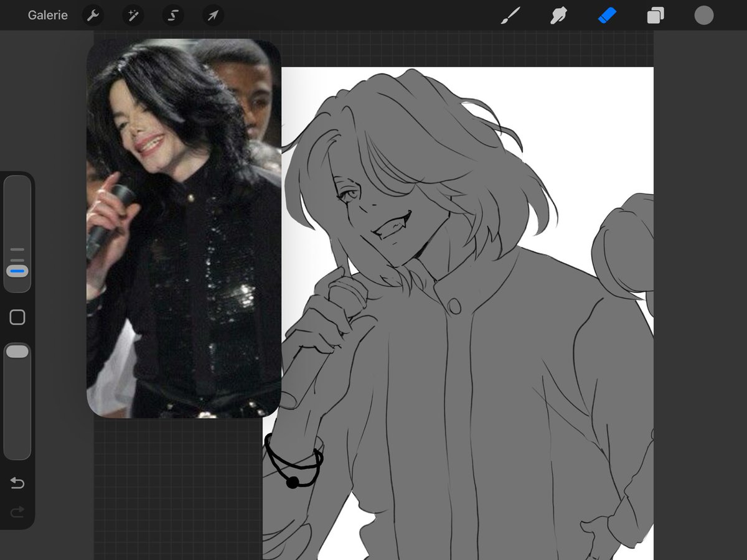Open the Actions wrench menu
747x560 pixels.
tap(93, 16)
